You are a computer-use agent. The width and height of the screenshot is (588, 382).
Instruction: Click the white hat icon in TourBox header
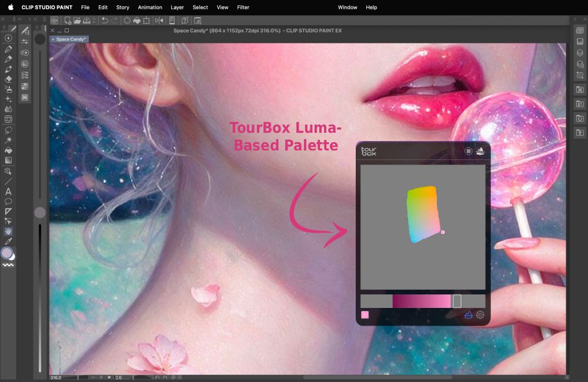[x=480, y=151]
